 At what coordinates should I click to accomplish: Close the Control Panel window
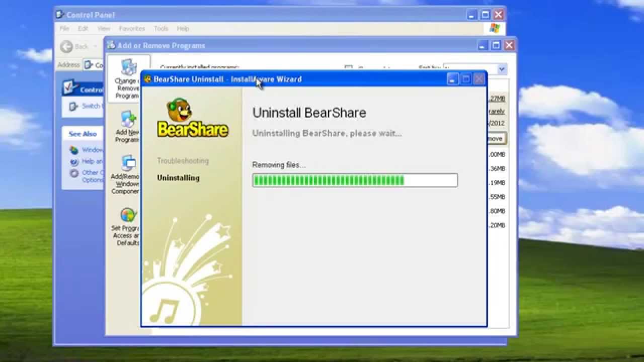[x=499, y=15]
